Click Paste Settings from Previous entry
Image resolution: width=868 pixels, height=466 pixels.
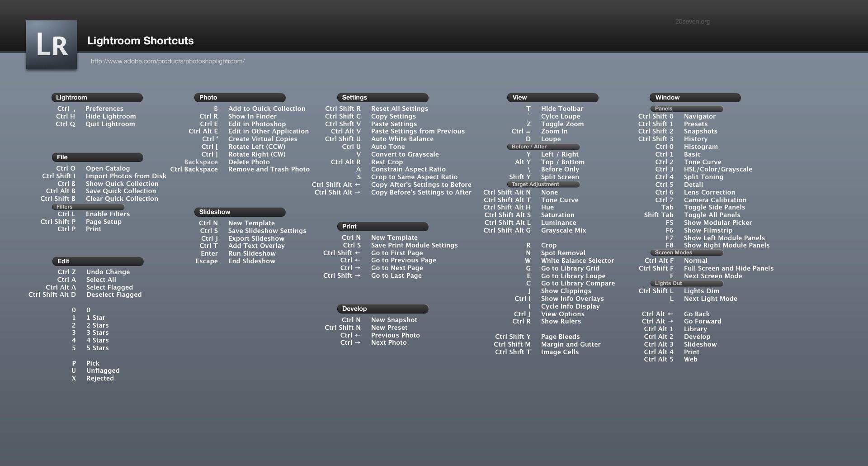click(x=418, y=131)
